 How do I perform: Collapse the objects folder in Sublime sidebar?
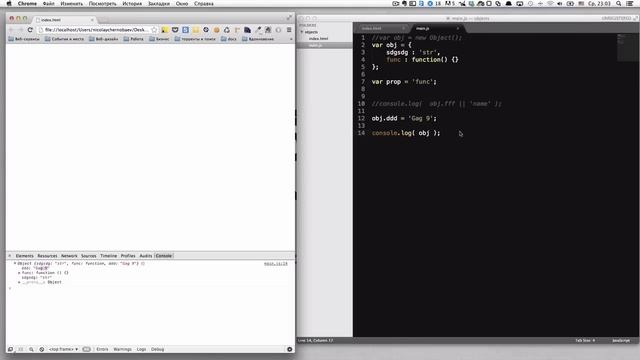[x=302, y=32]
